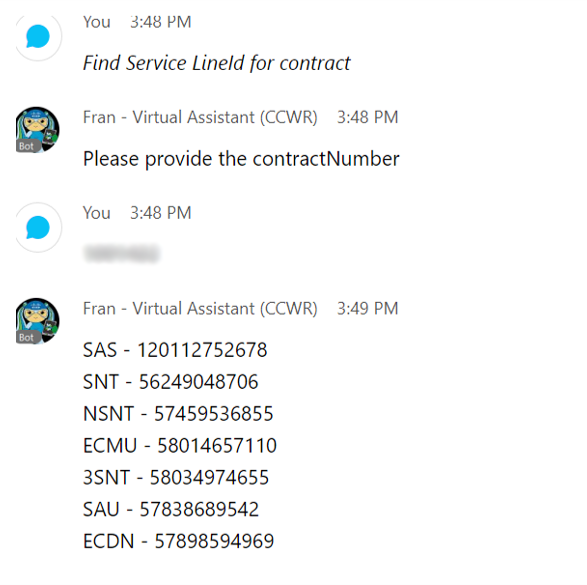Click Fran - Virtual Assistant name at 3:48 PM
Image resolution: width=587 pixels, height=585 pixels.
coord(200,117)
